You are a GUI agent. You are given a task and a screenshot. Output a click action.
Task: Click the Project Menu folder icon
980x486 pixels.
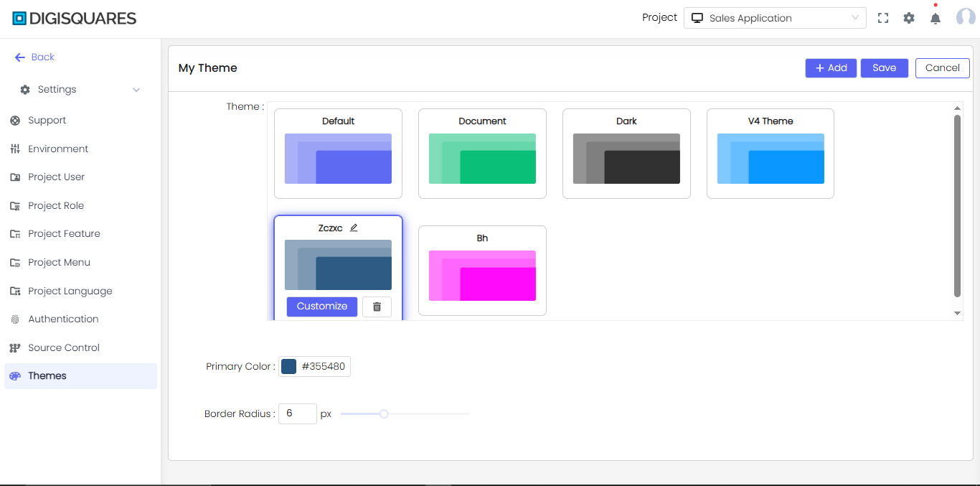click(x=15, y=263)
